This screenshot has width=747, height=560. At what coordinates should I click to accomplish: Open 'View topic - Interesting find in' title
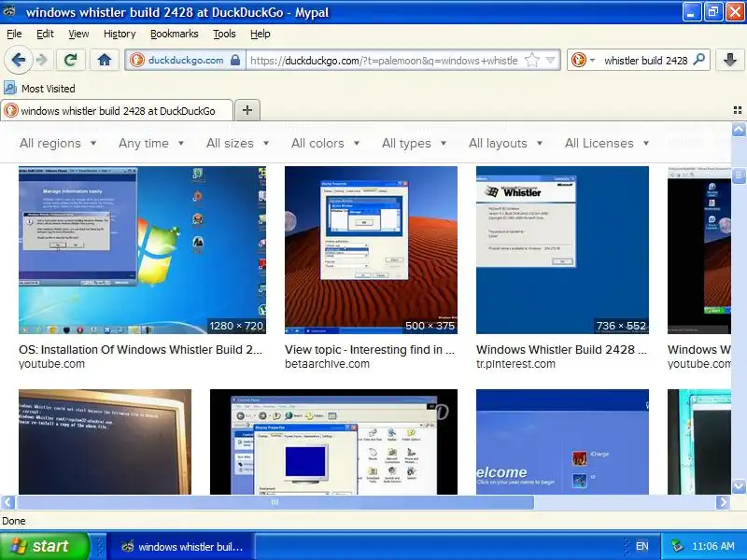[370, 349]
